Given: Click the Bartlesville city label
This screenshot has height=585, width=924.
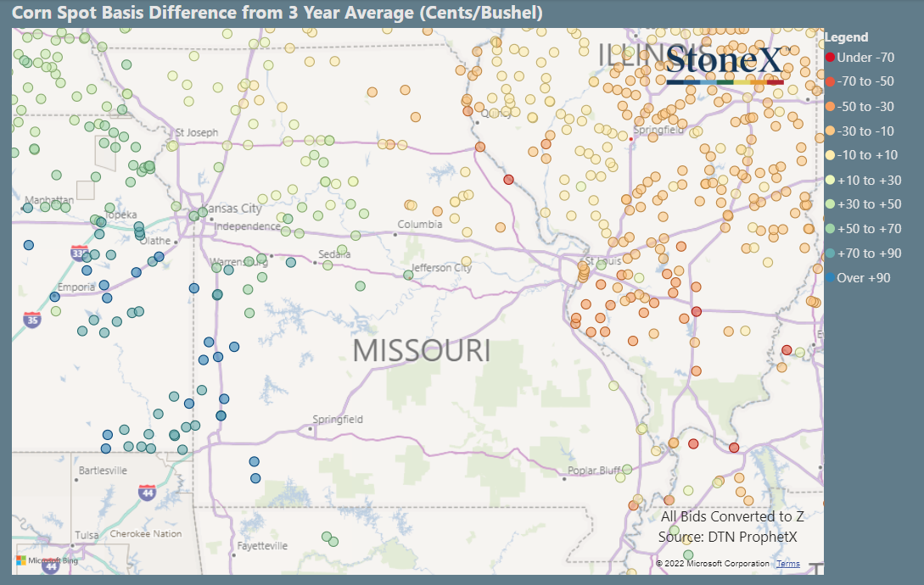Looking at the screenshot, I should click(x=103, y=471).
